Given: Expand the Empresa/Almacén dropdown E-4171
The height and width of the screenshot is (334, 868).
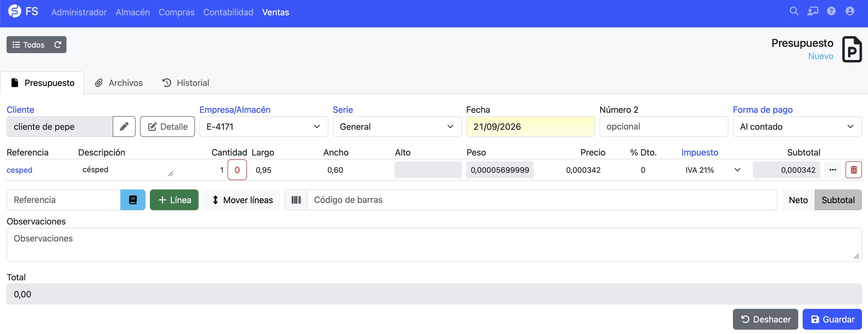Looking at the screenshot, I should [x=264, y=126].
